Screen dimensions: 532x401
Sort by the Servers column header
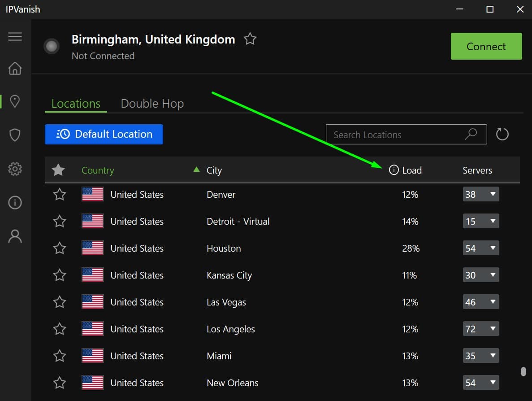click(x=477, y=170)
